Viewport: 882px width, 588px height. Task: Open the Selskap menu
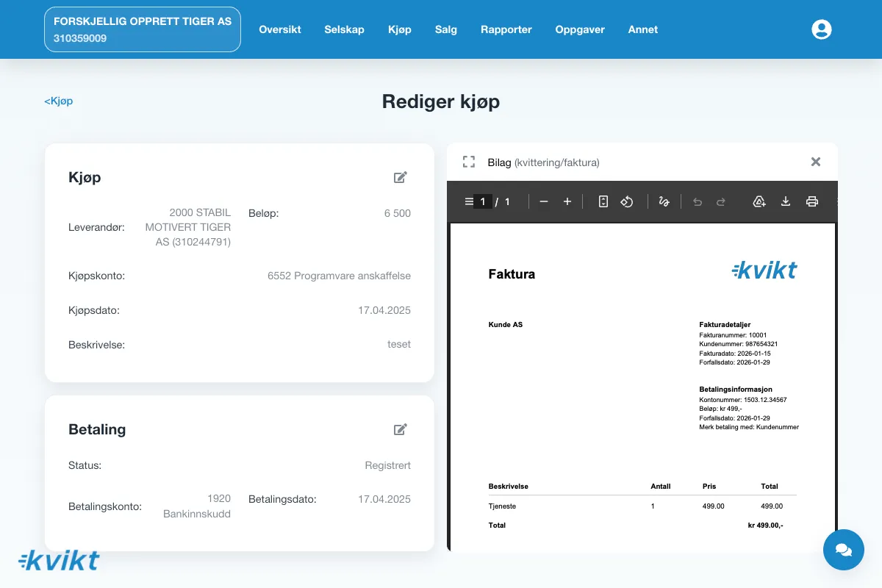pyautogui.click(x=344, y=29)
